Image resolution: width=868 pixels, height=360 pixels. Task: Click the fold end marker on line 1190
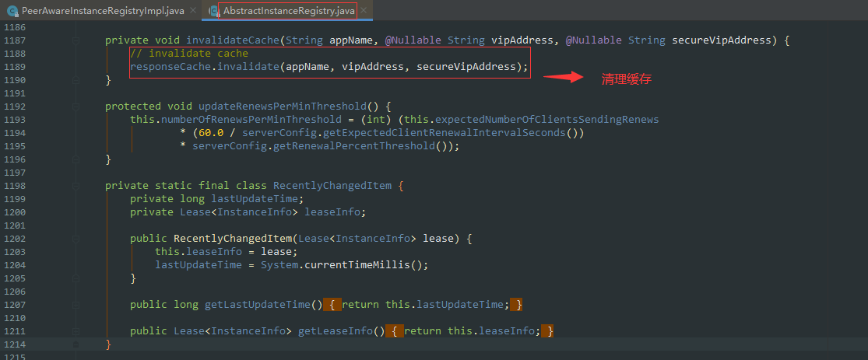[x=76, y=80]
